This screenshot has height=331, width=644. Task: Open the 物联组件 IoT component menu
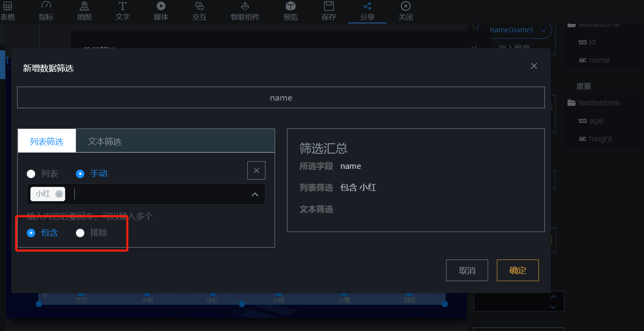(x=245, y=11)
